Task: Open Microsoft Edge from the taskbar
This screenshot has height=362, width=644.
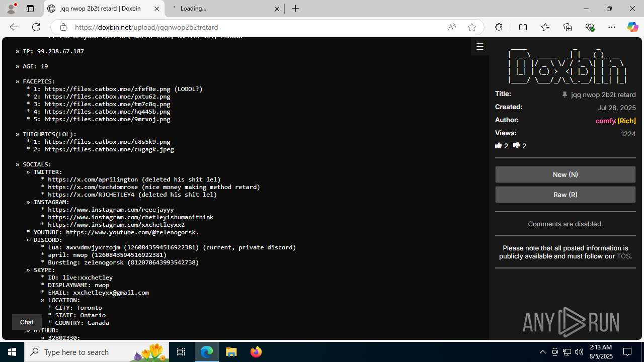Action: pyautogui.click(x=207, y=352)
